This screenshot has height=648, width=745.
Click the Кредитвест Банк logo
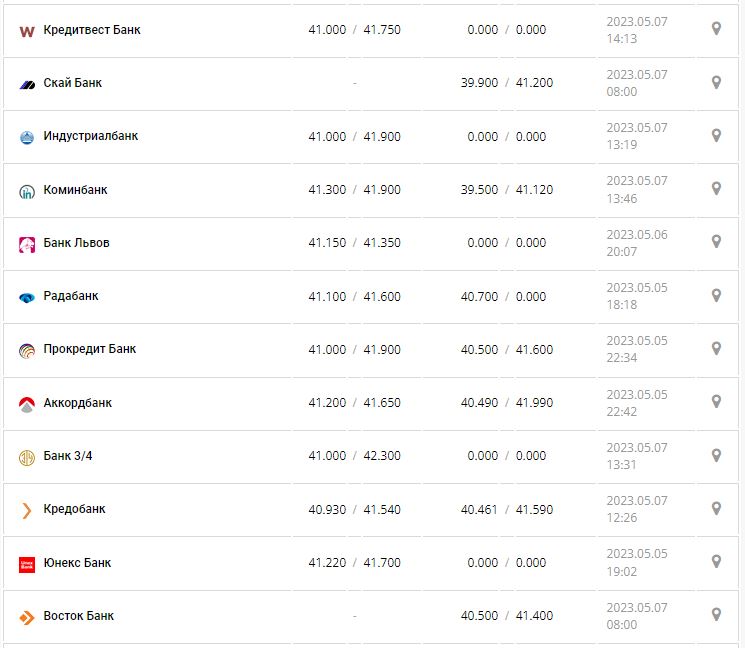27,31
